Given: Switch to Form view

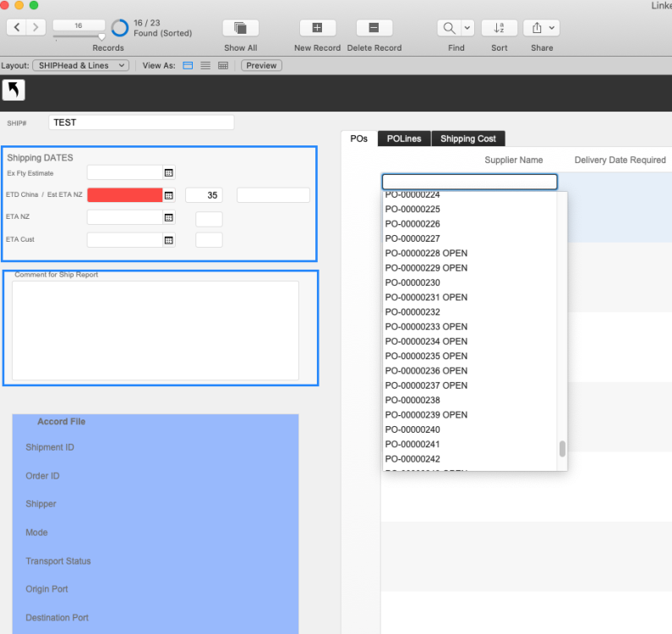Looking at the screenshot, I should (188, 65).
